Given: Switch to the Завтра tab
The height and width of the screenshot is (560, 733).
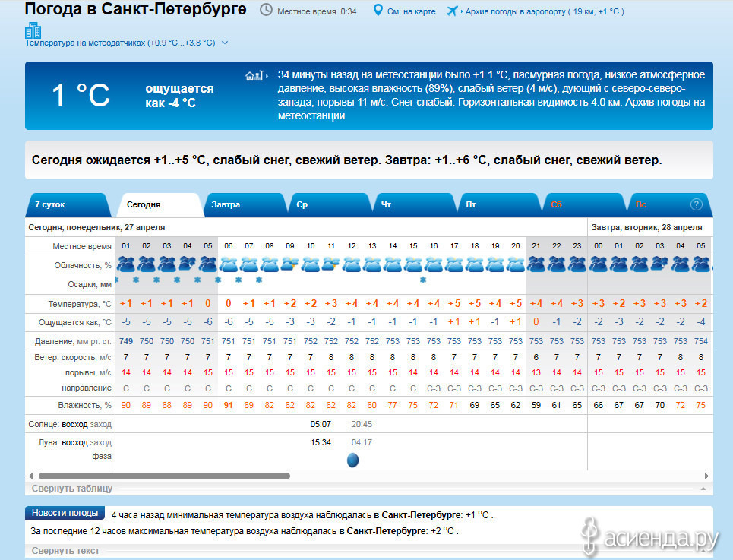Looking at the screenshot, I should point(226,205).
